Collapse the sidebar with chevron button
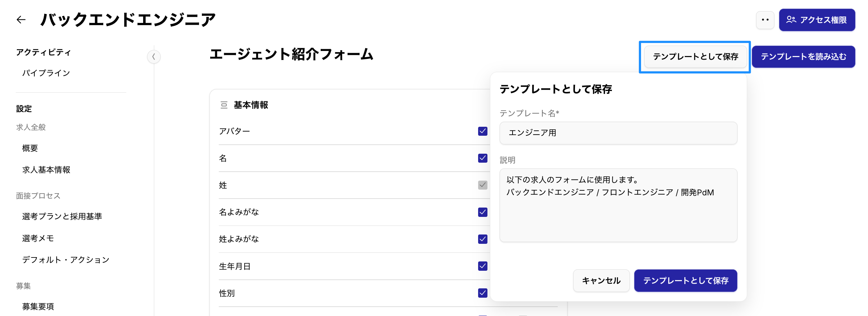Screen dimensions: 868x316 [x=154, y=57]
